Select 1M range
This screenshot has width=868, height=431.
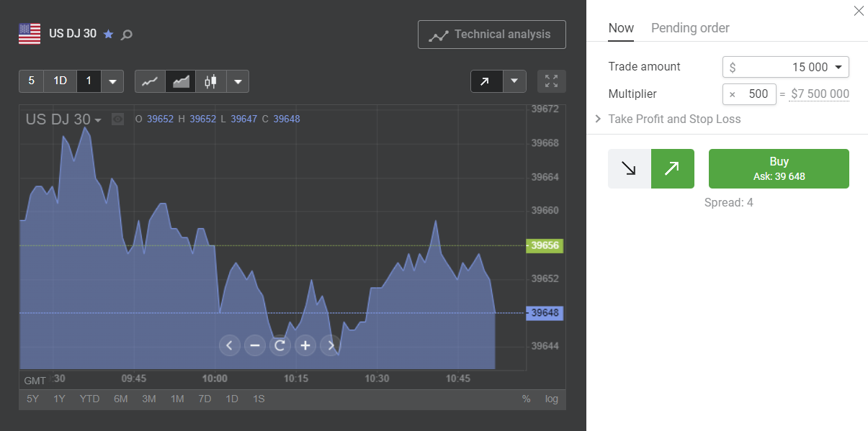click(177, 399)
